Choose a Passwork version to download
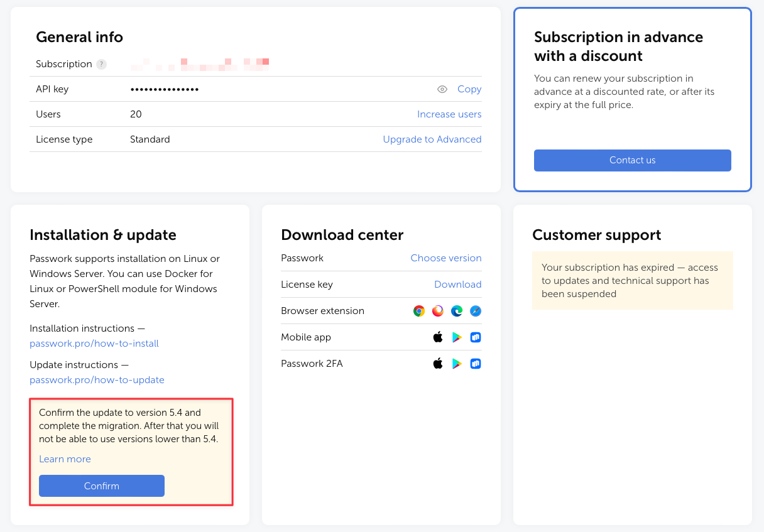The width and height of the screenshot is (764, 532). [446, 258]
